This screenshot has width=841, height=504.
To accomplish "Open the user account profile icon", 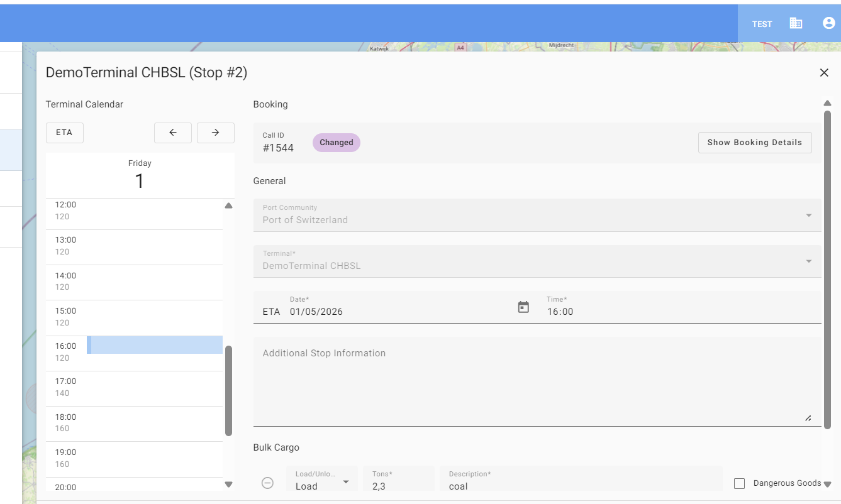I will coord(828,23).
